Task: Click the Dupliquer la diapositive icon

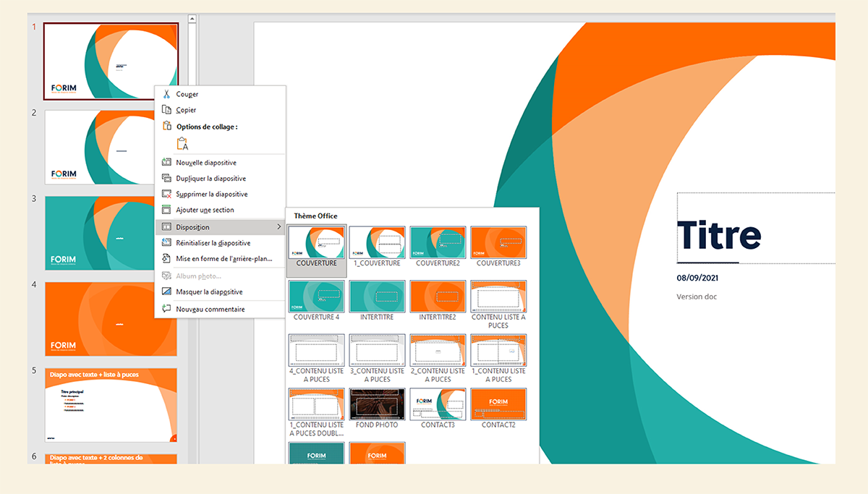Action: tap(166, 179)
